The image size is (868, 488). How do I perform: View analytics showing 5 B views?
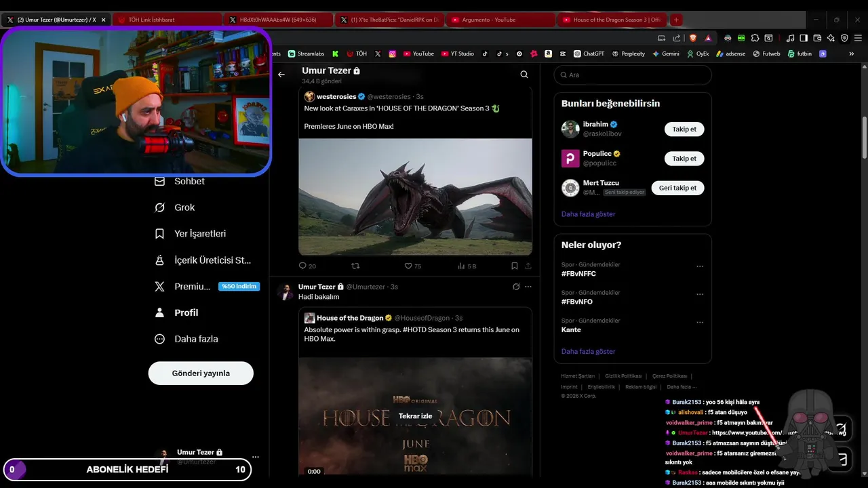pyautogui.click(x=467, y=266)
